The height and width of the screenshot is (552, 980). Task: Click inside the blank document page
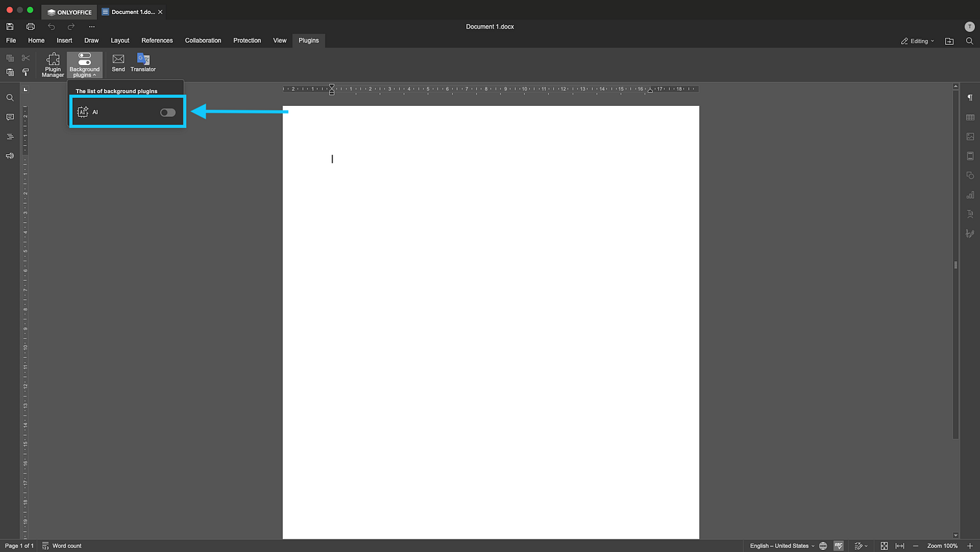pos(491,322)
